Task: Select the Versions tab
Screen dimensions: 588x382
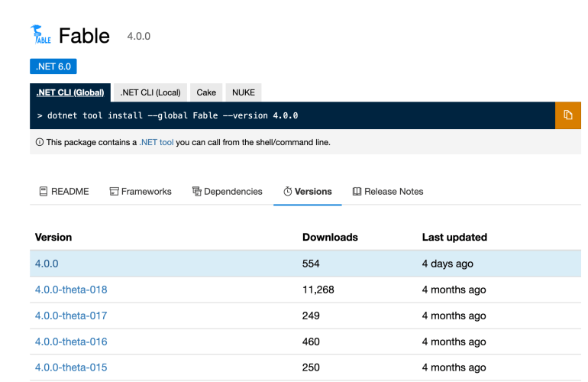Action: tap(308, 192)
